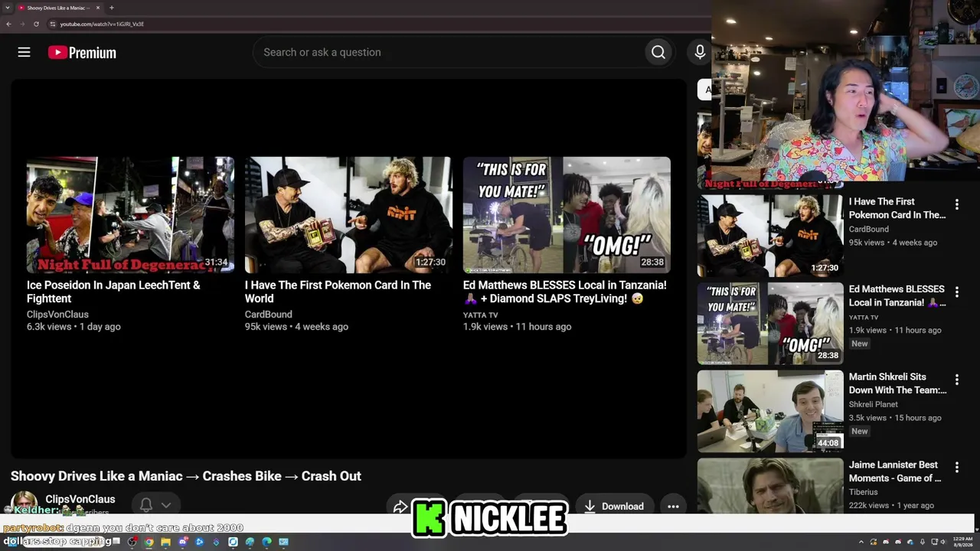
Task: Click '95k views • 4 weeks ago' in sidebar
Action: tap(893, 243)
